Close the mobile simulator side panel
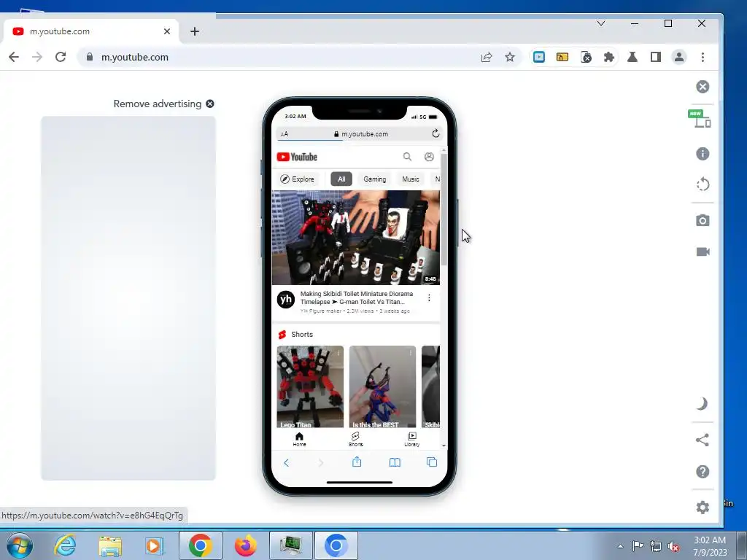 [x=703, y=87]
